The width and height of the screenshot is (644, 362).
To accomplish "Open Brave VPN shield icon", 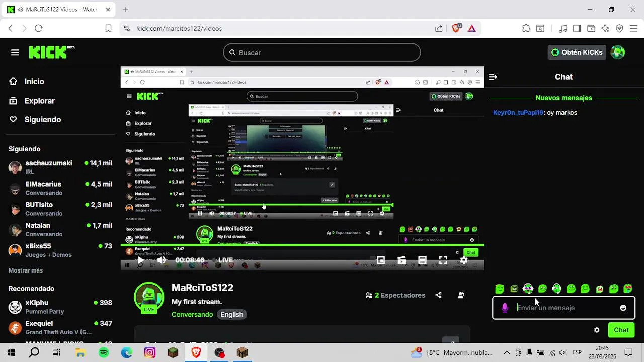I will point(619,28).
